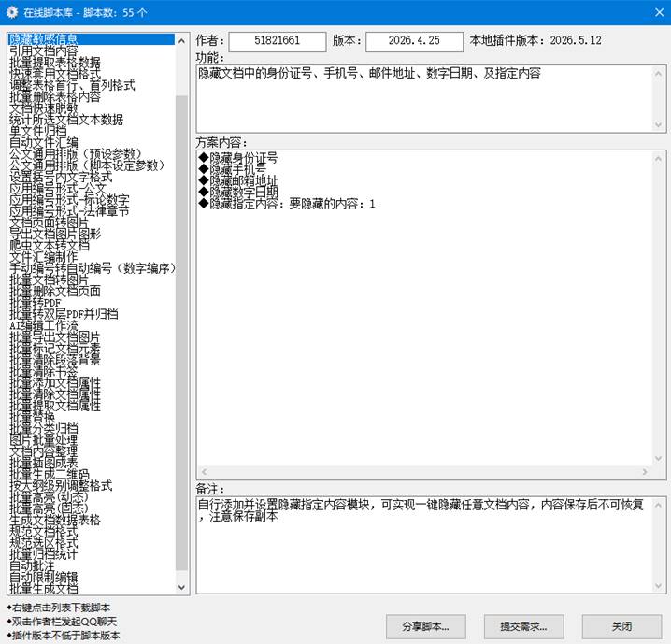Select 批量删除表格内容 entry

[x=92, y=96]
